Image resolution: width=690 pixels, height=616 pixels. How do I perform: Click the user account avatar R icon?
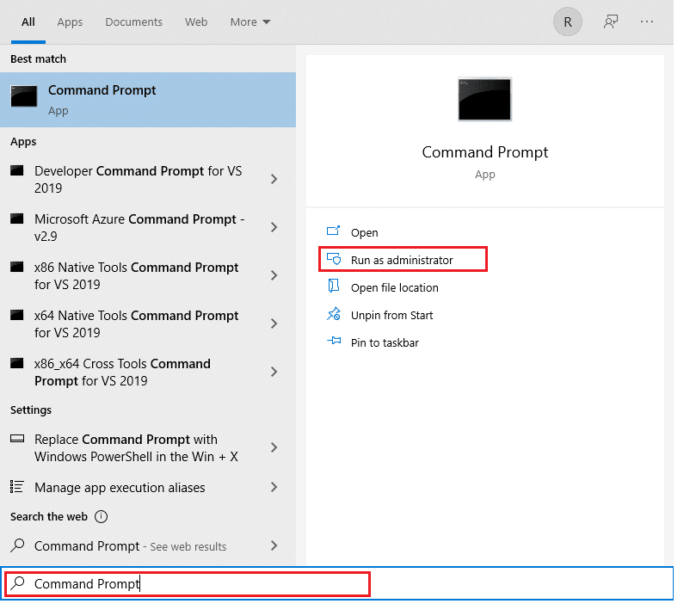coord(567,22)
